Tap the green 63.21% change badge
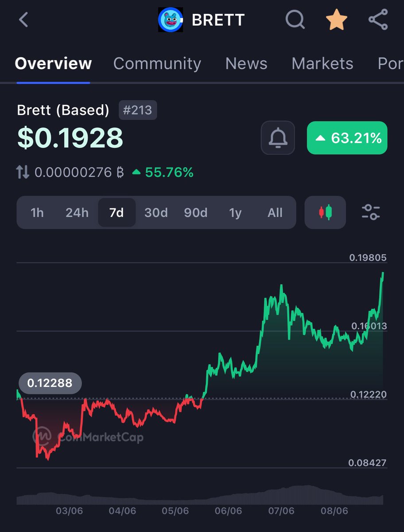Viewport: 404px width, 532px height. click(x=347, y=138)
